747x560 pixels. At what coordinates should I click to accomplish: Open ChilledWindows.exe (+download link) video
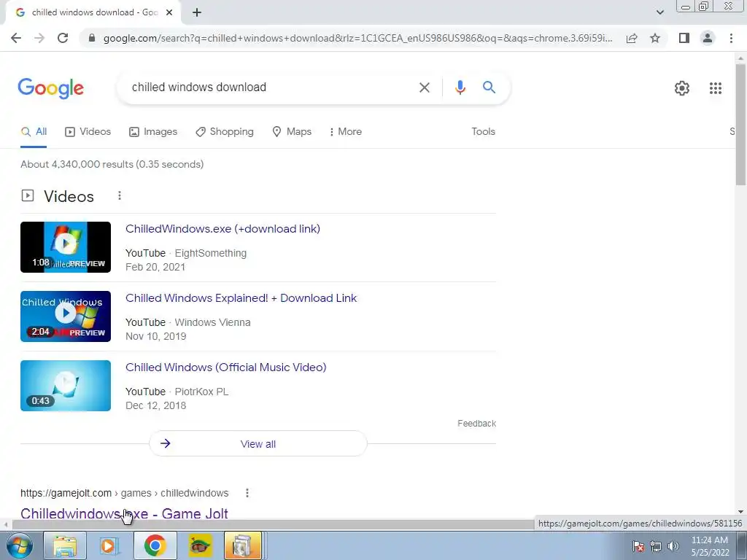[222, 228]
